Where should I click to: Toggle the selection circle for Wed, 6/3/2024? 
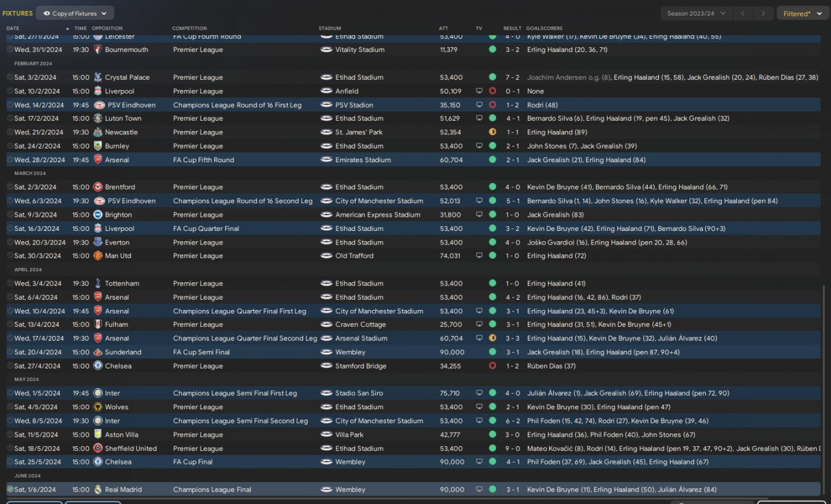[x=10, y=201]
